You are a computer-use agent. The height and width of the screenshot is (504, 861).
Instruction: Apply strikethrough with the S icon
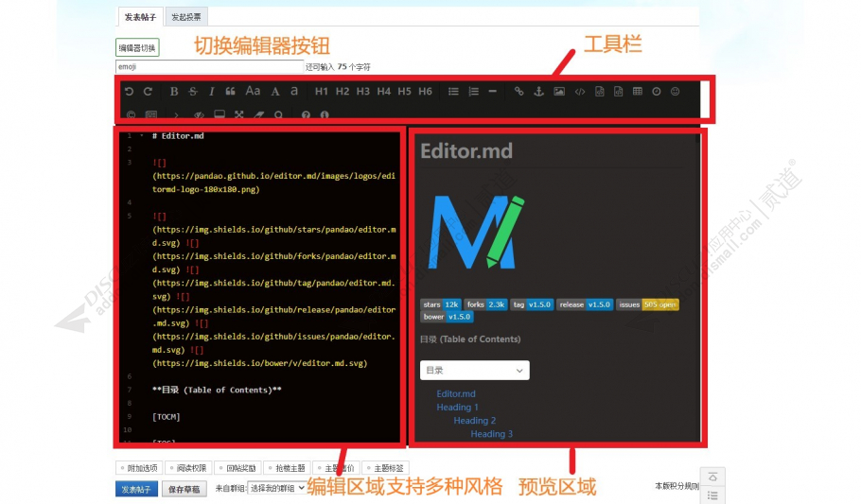pyautogui.click(x=193, y=92)
